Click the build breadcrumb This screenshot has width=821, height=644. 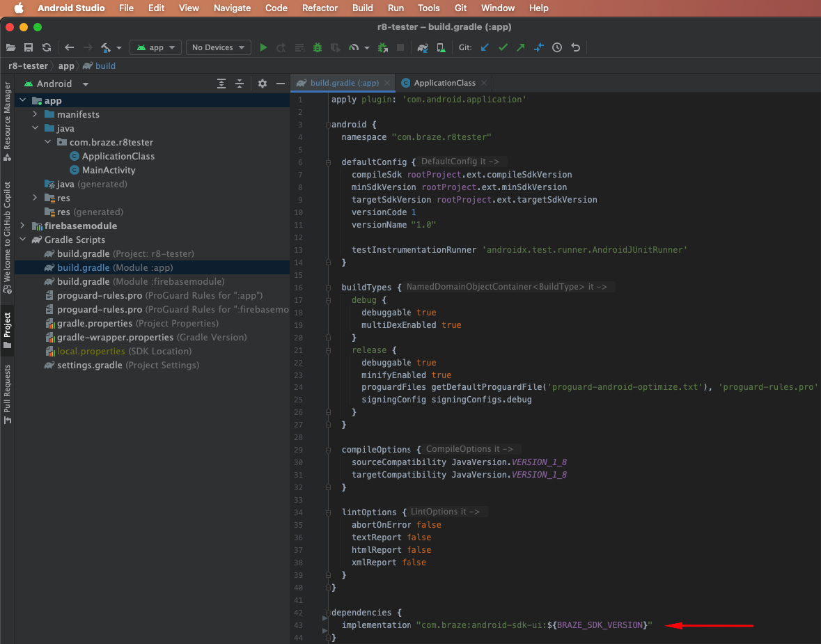pyautogui.click(x=100, y=66)
